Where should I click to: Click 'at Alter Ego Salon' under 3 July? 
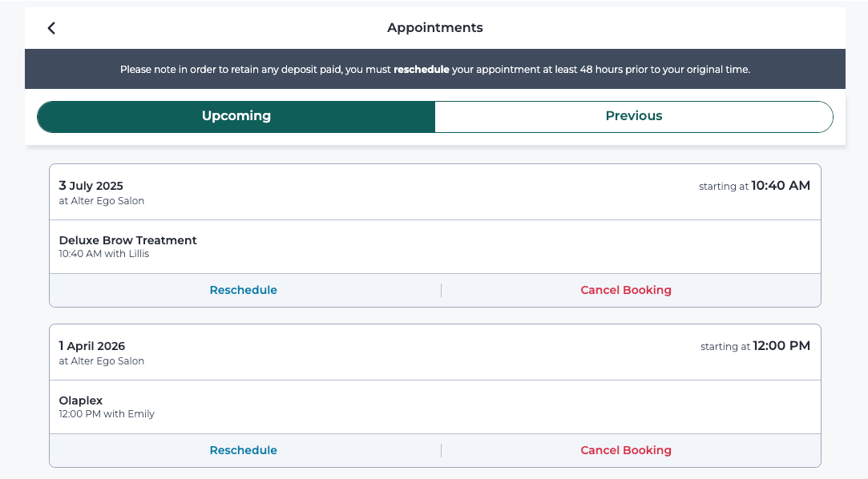101,201
